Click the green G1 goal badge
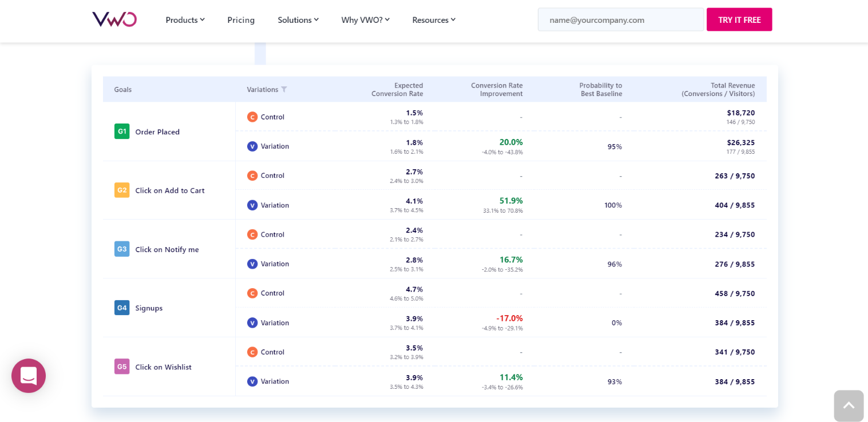This screenshot has width=868, height=422. [122, 132]
